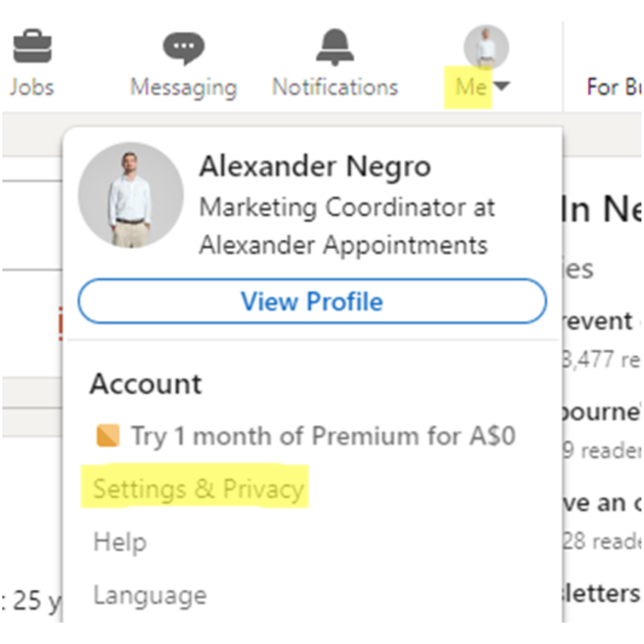Click Try 1 month of Premium link
The height and width of the screenshot is (644, 644).
click(x=323, y=436)
